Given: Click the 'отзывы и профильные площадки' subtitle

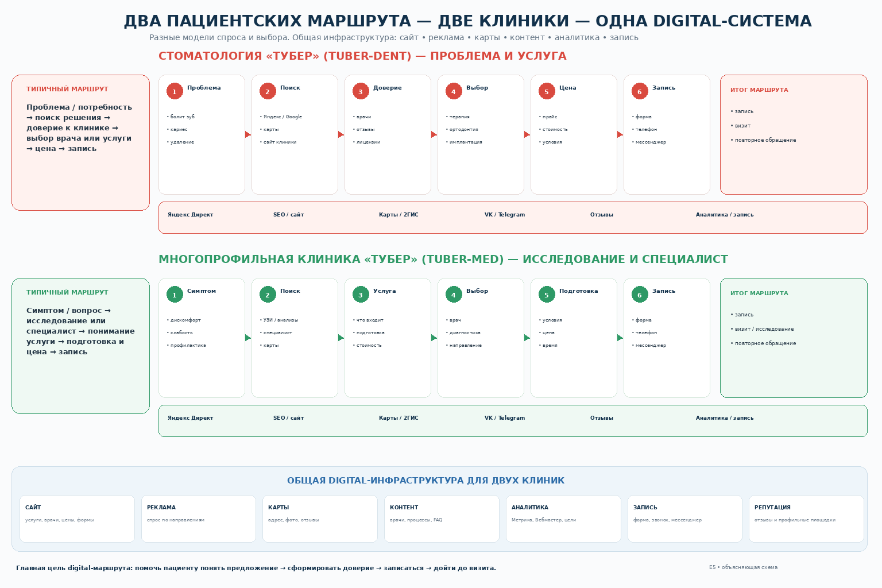Looking at the screenshot, I should (795, 520).
